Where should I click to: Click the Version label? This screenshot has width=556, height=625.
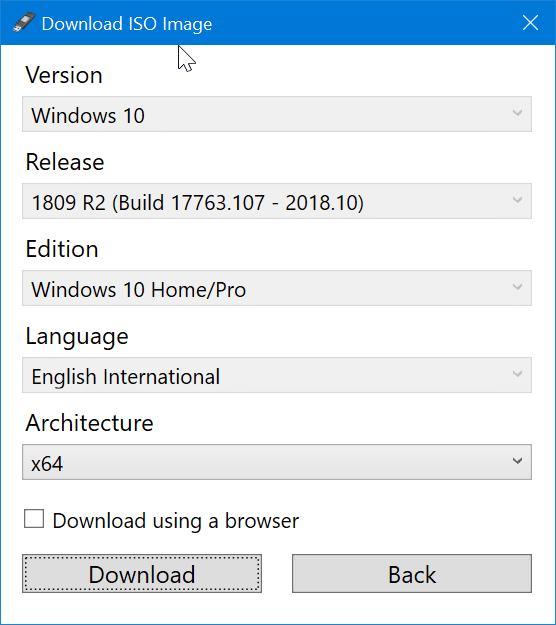64,75
